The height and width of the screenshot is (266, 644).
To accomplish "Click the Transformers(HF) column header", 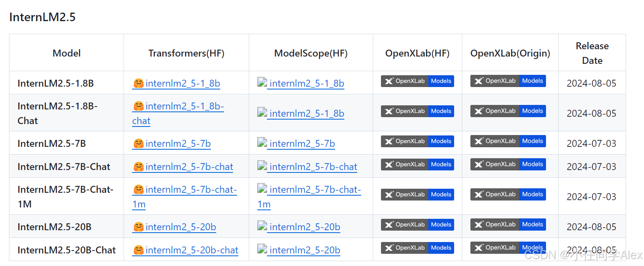I will point(186,53).
